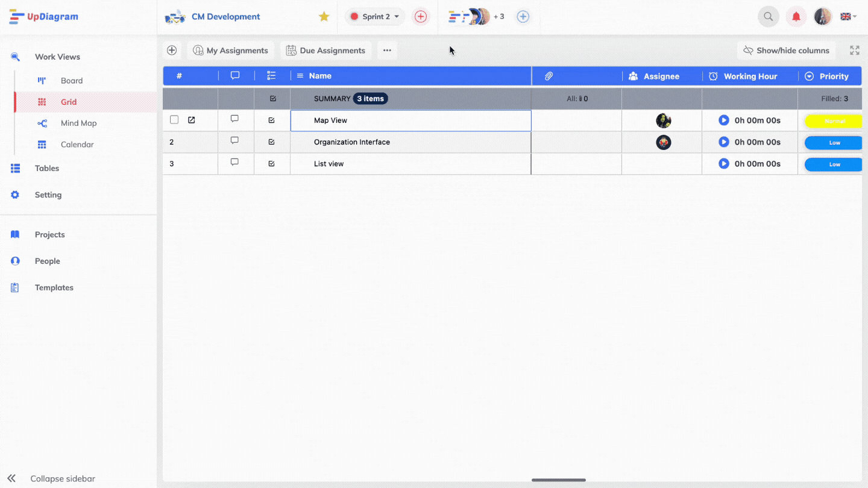Click the blue add member plus icon
This screenshot has width=868, height=488.
click(x=523, y=17)
